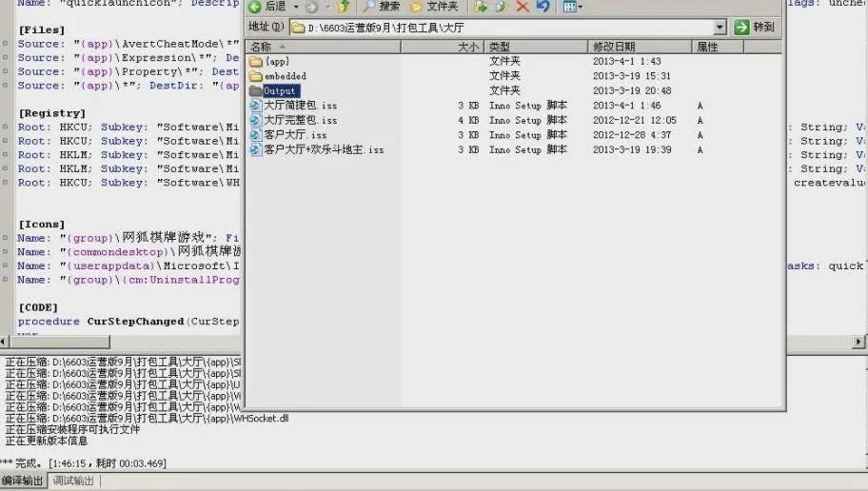Toggle the Folders (文件夹) tree pane
Image resolution: width=868 pixels, height=491 pixels.
coord(434,7)
